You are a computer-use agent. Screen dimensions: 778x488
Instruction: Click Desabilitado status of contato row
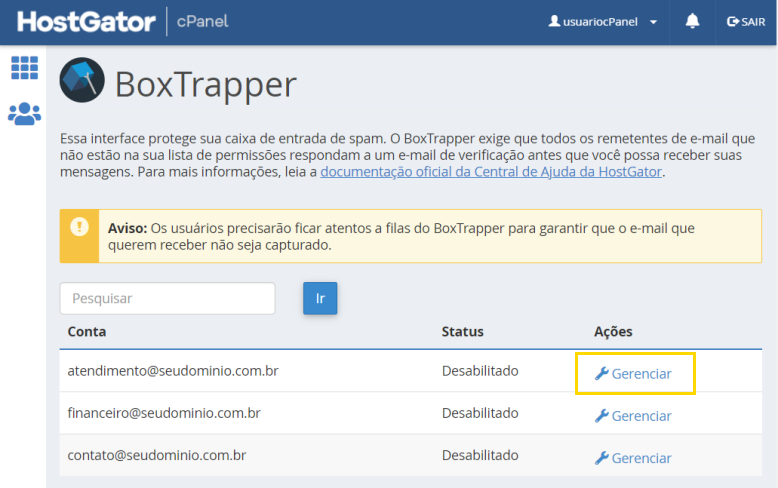480,455
